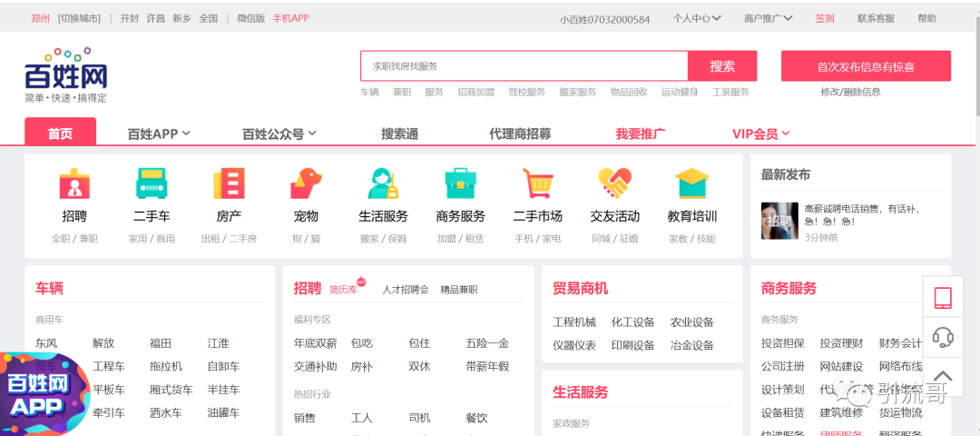This screenshot has width=980, height=436.
Task: Open the 交友活动 handshake heart icon
Action: tap(614, 184)
